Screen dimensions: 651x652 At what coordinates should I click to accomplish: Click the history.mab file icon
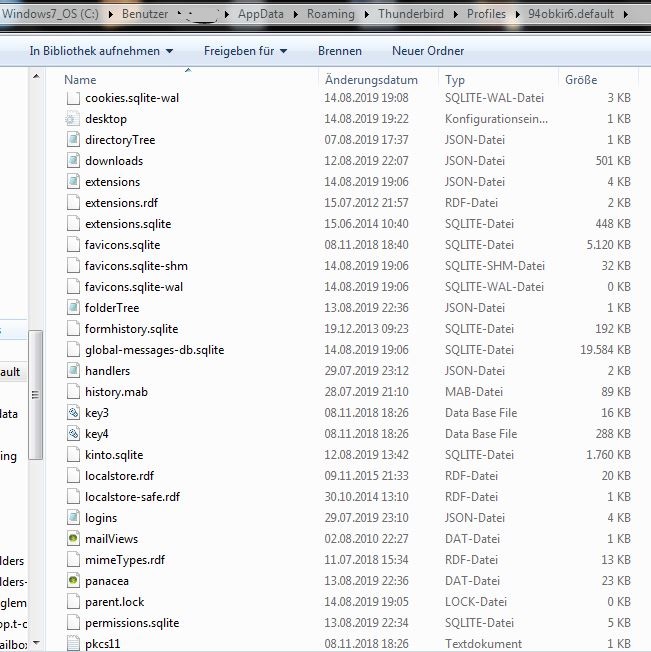tap(73, 392)
